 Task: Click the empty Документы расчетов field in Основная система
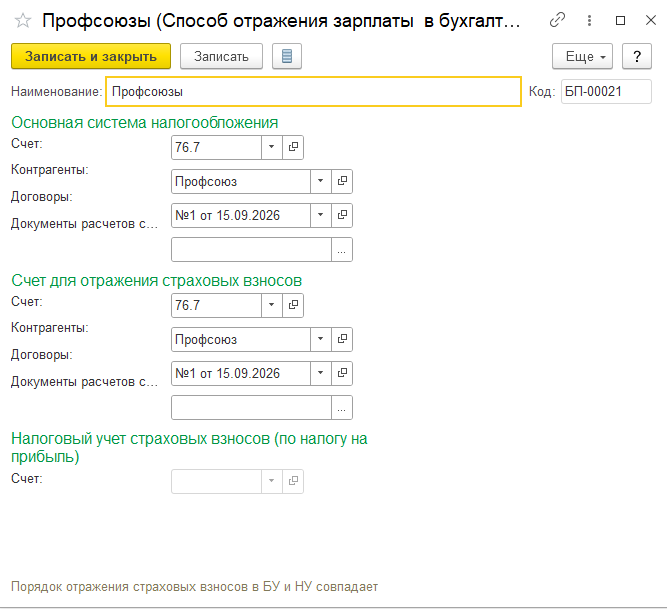click(251, 250)
